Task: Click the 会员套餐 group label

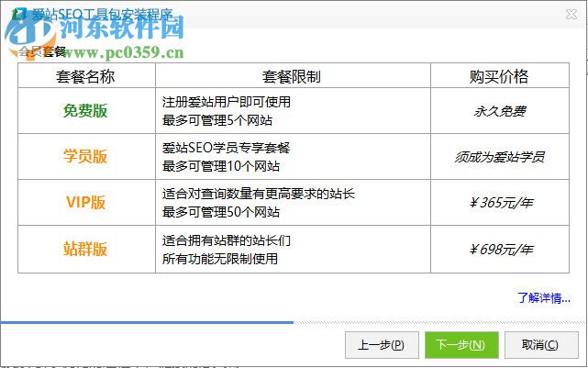Action: tap(42, 51)
